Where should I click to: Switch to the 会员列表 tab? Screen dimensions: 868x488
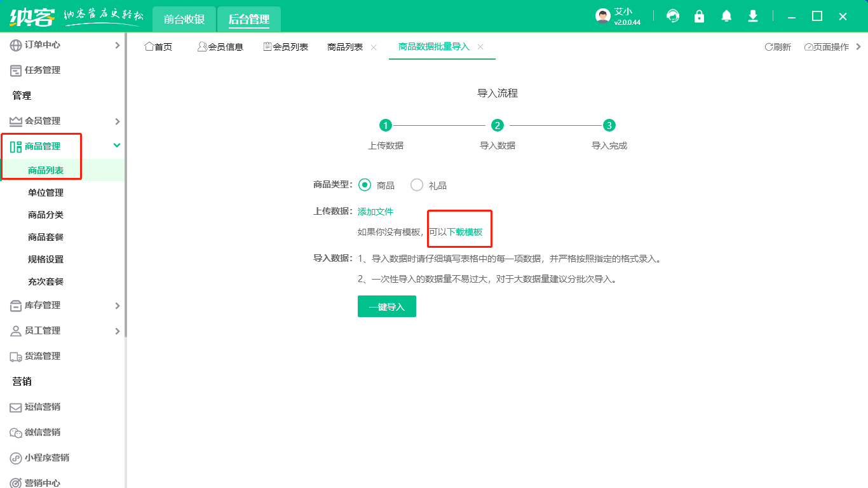tap(285, 46)
